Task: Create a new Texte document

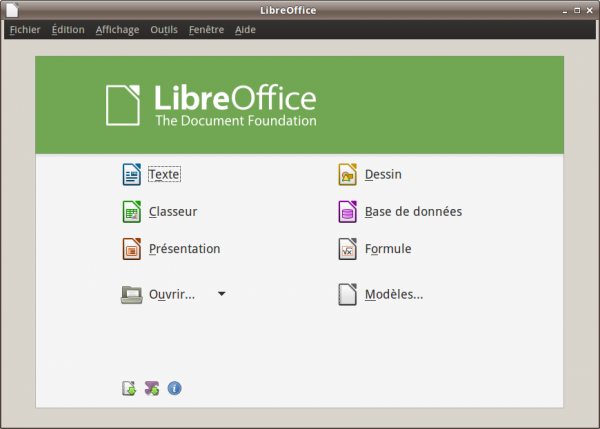Action: pos(164,175)
